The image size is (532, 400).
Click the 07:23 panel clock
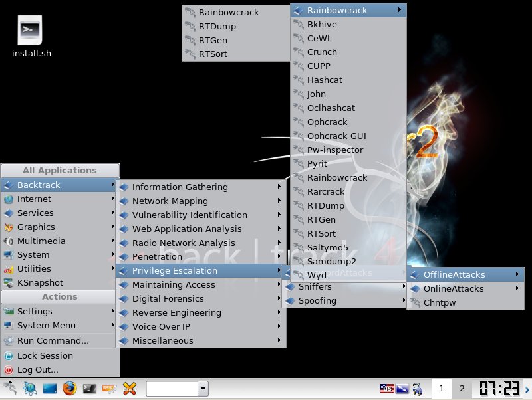tap(499, 389)
